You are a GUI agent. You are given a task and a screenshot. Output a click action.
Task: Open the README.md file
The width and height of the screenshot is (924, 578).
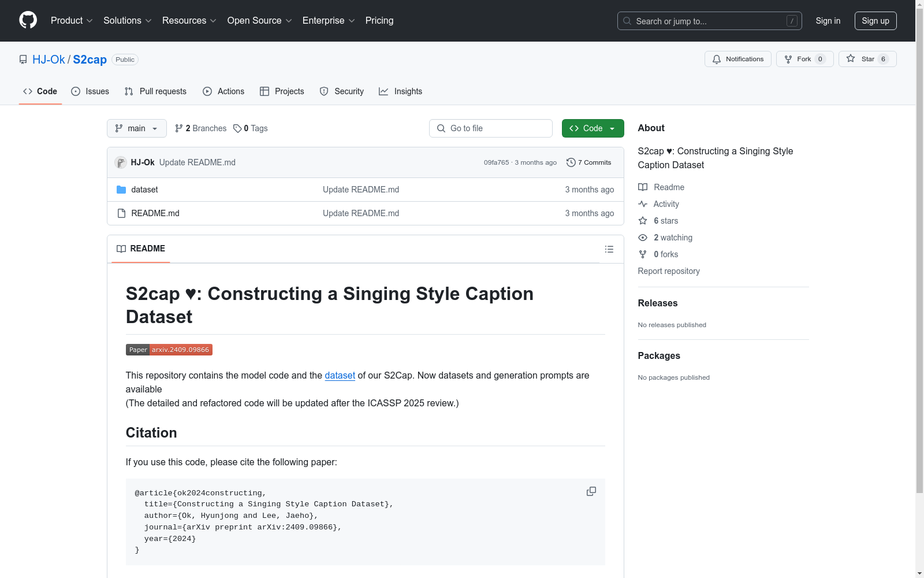155,213
